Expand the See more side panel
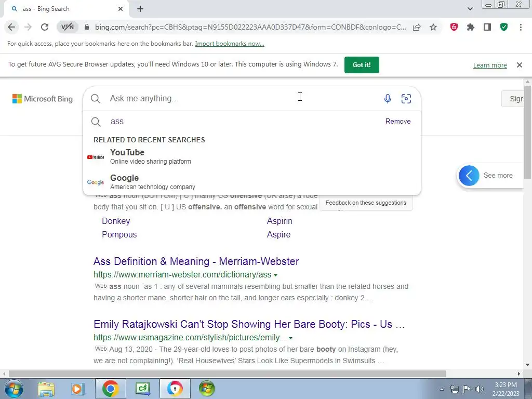This screenshot has width=532, height=399. pos(469,176)
